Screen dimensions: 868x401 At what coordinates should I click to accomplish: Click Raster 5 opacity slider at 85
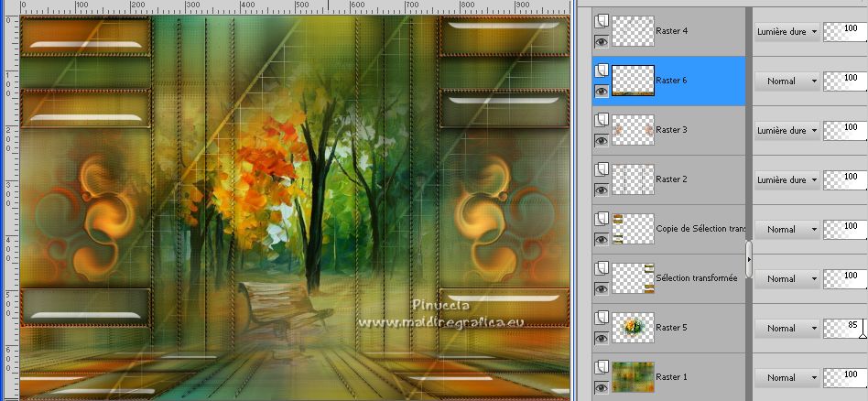coord(845,329)
